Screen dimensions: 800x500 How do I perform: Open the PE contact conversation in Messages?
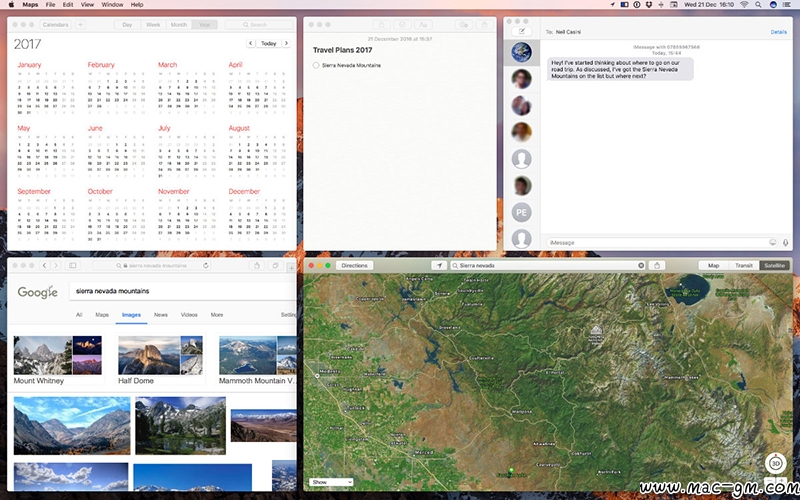click(x=521, y=212)
